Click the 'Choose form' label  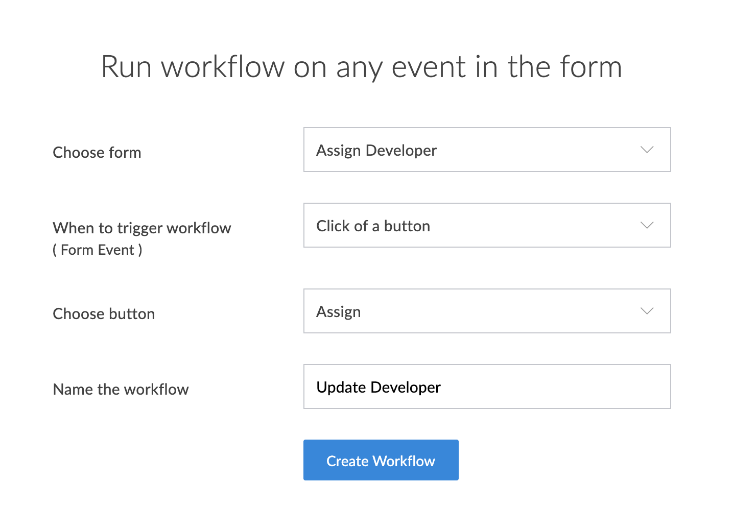97,153
